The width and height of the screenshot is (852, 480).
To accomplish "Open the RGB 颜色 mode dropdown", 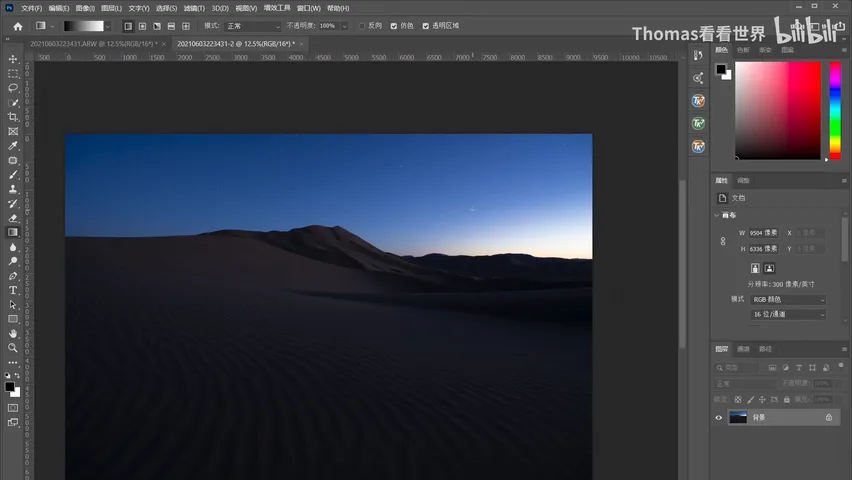I will click(788, 300).
